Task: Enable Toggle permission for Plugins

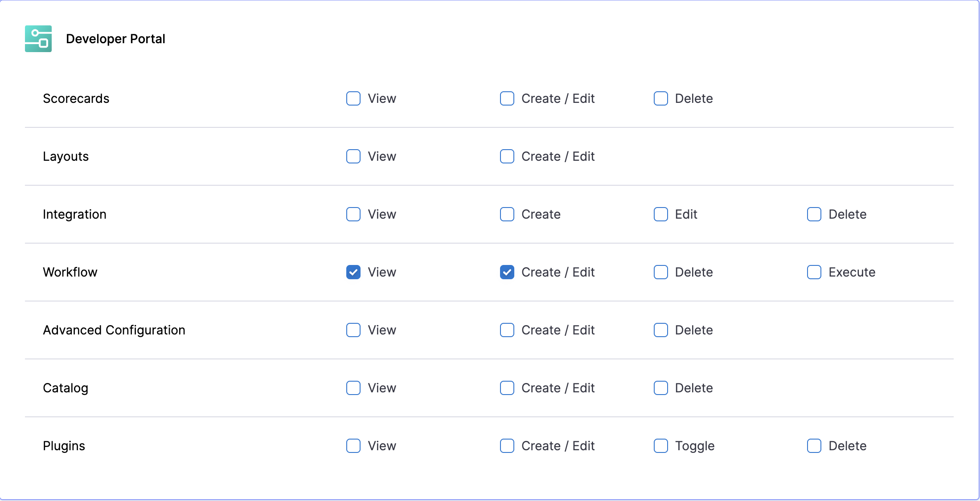Action: coord(661,446)
